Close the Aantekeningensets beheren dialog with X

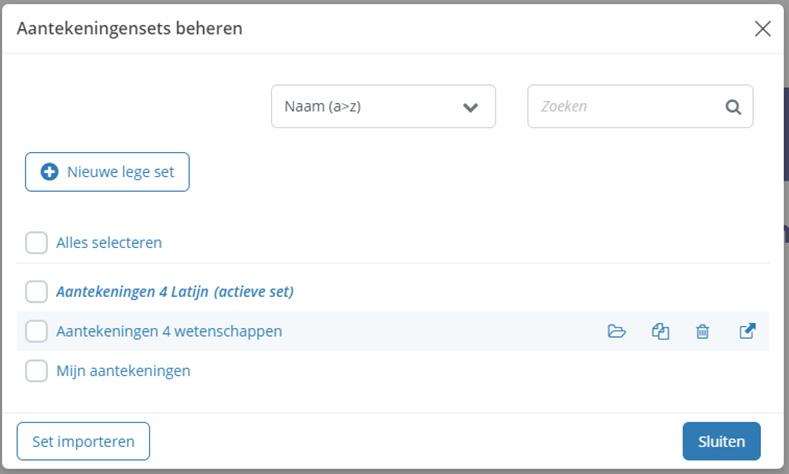762,29
